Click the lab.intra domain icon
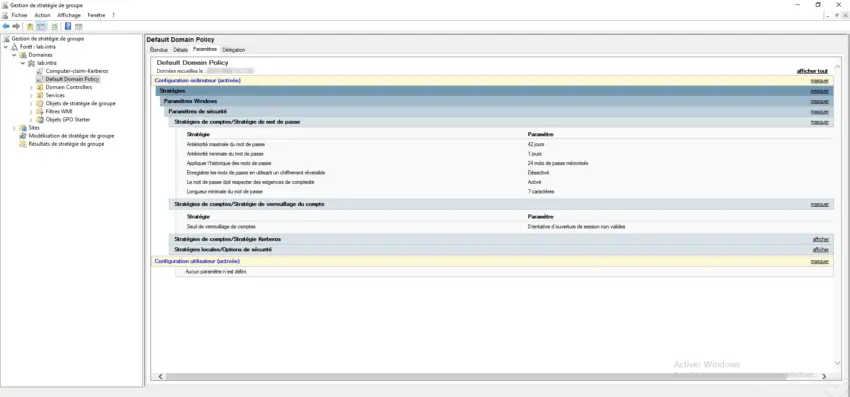Screen dimensions: 850x397 pyautogui.click(x=31, y=63)
